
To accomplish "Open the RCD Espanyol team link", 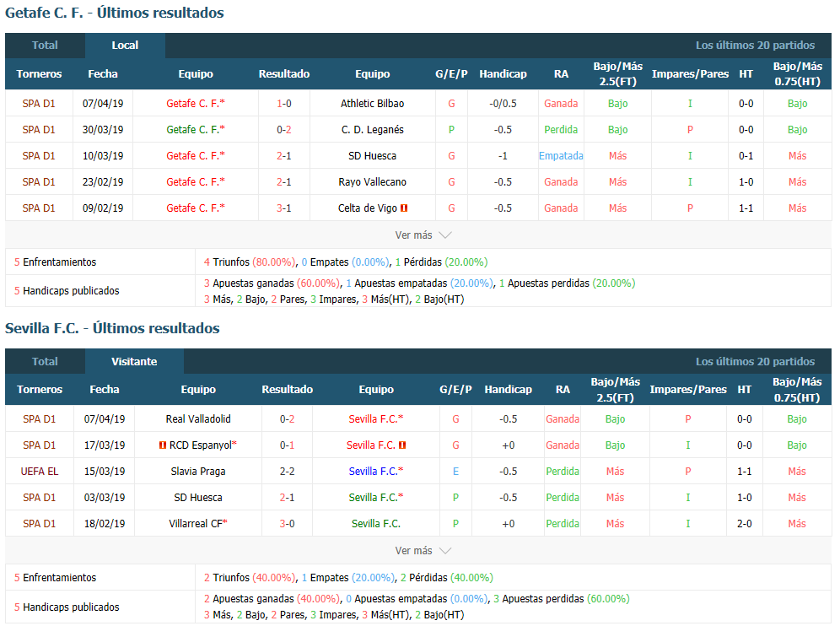I will 201,445.
